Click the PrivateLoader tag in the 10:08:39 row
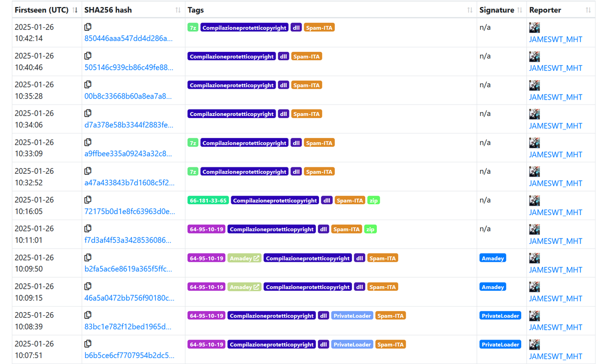The height and width of the screenshot is (364, 598). point(352,316)
